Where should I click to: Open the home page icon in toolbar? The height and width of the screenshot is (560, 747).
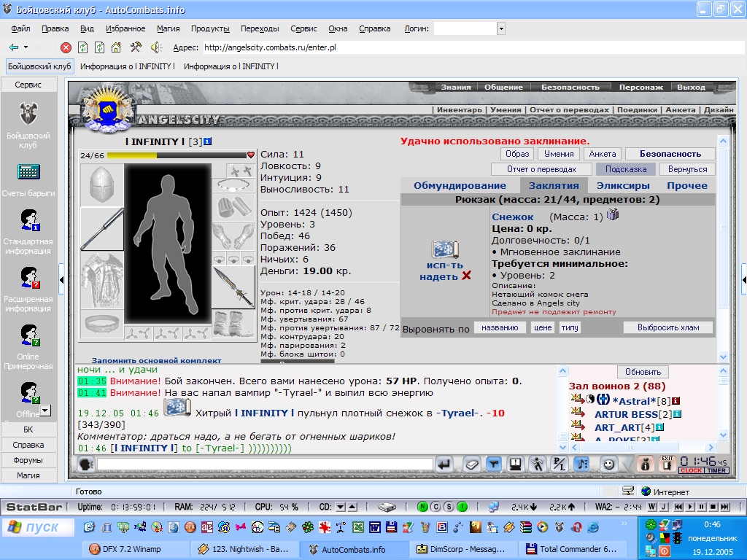(116, 47)
